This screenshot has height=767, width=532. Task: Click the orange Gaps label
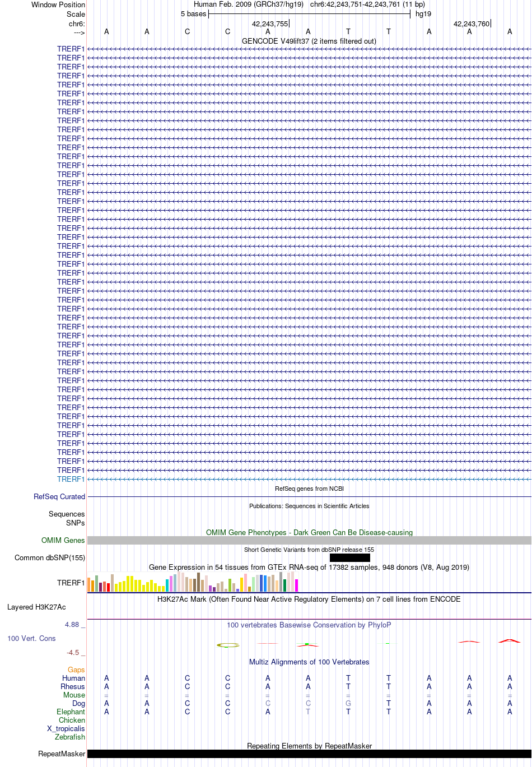point(76,670)
